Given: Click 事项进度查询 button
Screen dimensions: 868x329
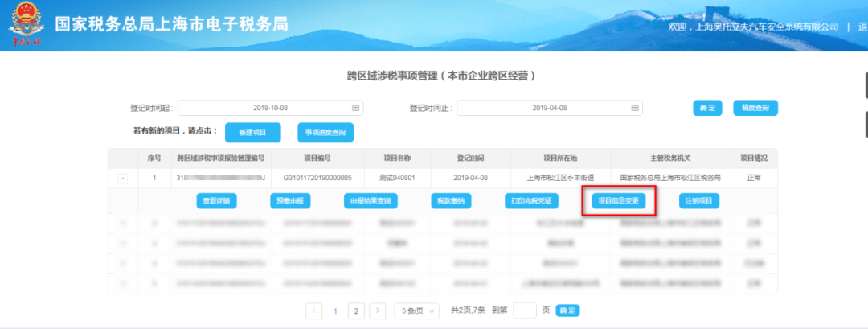Looking at the screenshot, I should [325, 133].
